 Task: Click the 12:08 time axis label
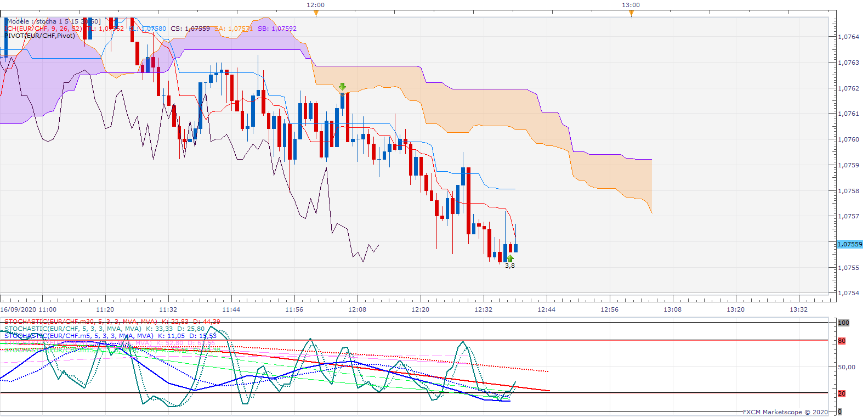coord(358,309)
